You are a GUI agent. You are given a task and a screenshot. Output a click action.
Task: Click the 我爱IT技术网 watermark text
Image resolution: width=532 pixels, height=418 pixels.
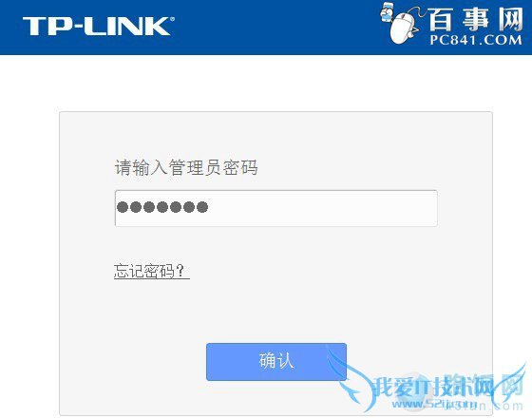[x=447, y=386]
